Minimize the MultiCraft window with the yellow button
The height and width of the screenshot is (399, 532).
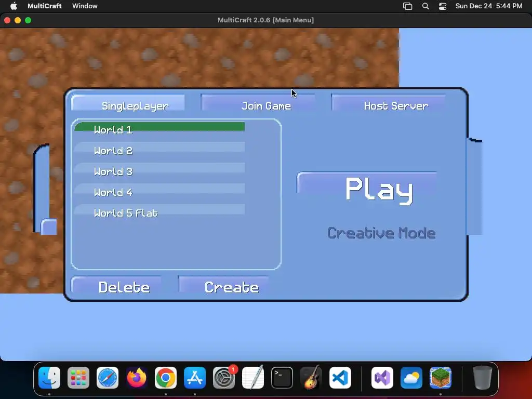pos(18,20)
